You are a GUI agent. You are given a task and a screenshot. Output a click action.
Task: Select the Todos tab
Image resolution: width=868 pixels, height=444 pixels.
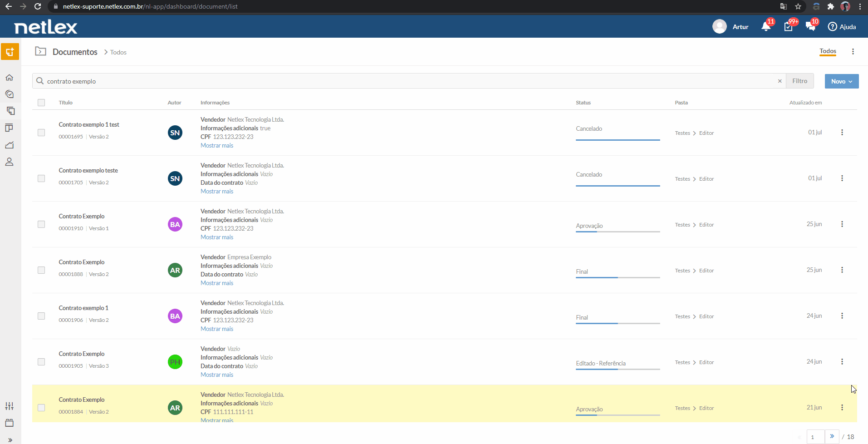pos(828,51)
